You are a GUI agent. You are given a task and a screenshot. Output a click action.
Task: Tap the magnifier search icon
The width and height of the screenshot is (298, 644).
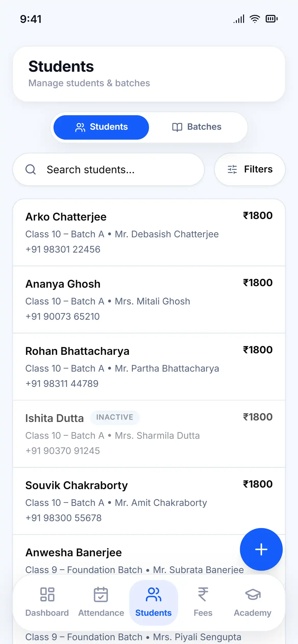click(x=31, y=169)
